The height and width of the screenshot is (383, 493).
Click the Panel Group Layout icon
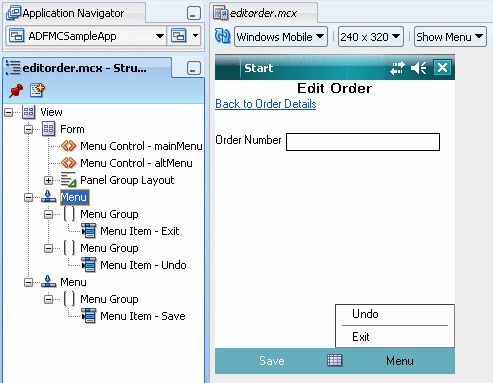pyautogui.click(x=68, y=180)
